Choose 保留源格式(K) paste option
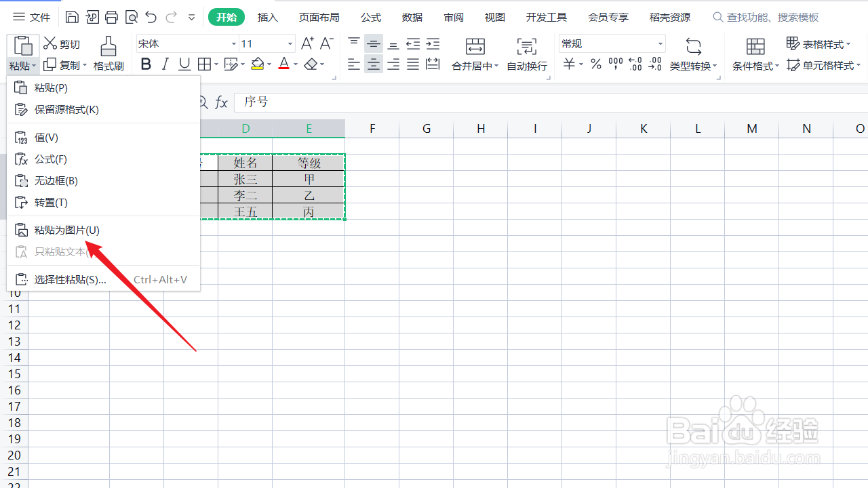This screenshot has height=488, width=868. click(103, 109)
